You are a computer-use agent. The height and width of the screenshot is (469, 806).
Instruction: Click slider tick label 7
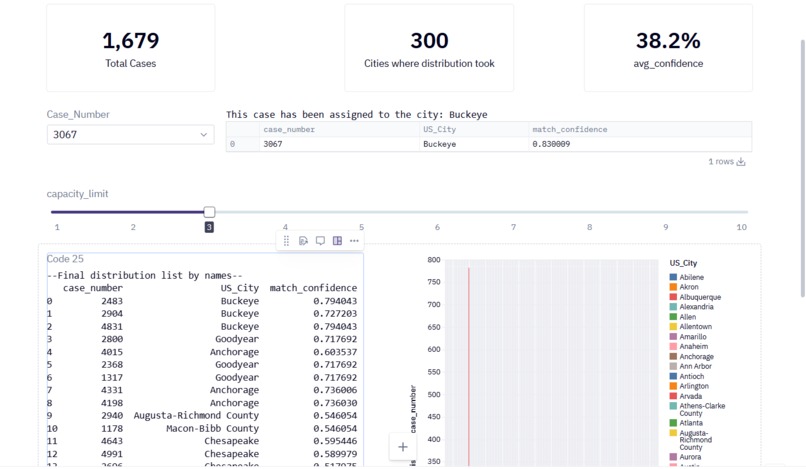click(x=513, y=227)
